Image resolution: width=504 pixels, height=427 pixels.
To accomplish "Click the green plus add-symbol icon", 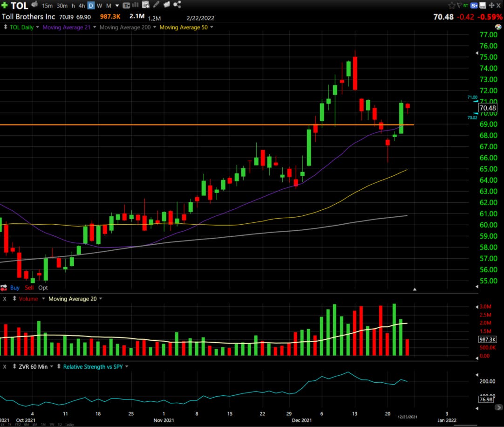I will (5, 5).
